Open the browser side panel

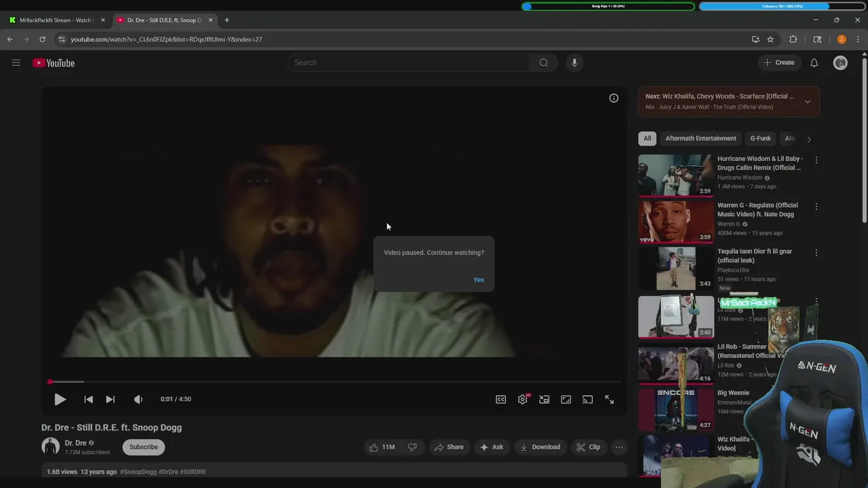coord(817,39)
